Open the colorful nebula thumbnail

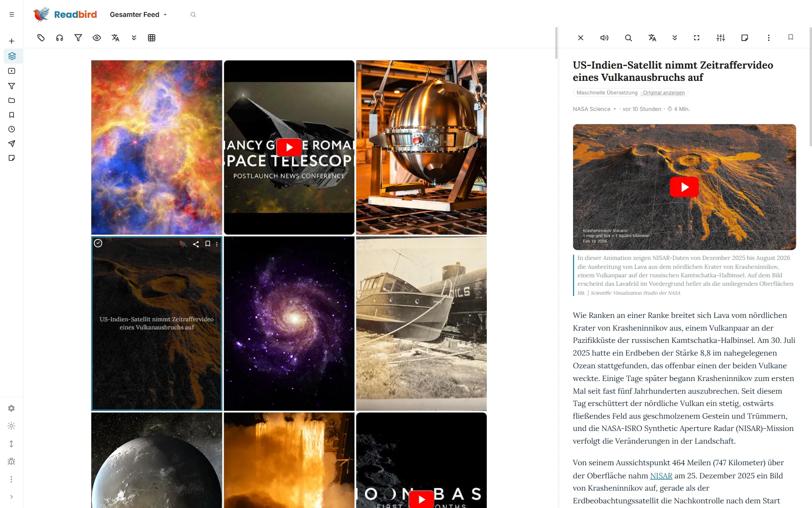point(156,147)
